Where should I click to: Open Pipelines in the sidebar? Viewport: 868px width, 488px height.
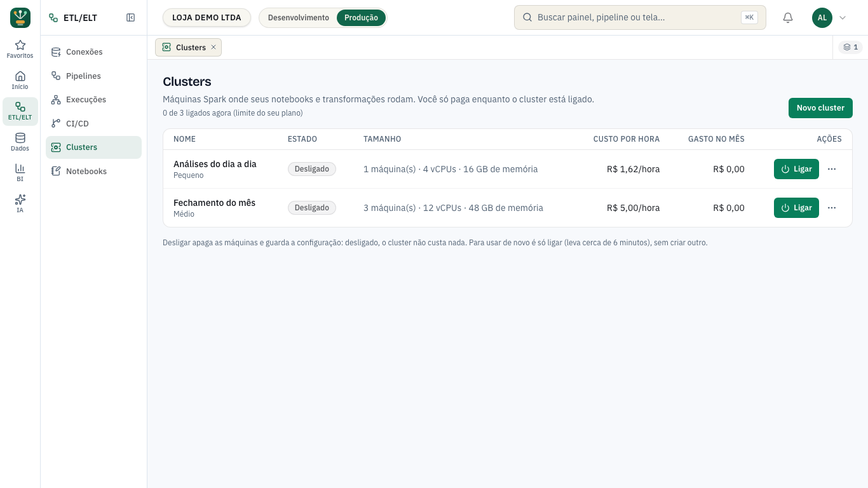(x=93, y=76)
